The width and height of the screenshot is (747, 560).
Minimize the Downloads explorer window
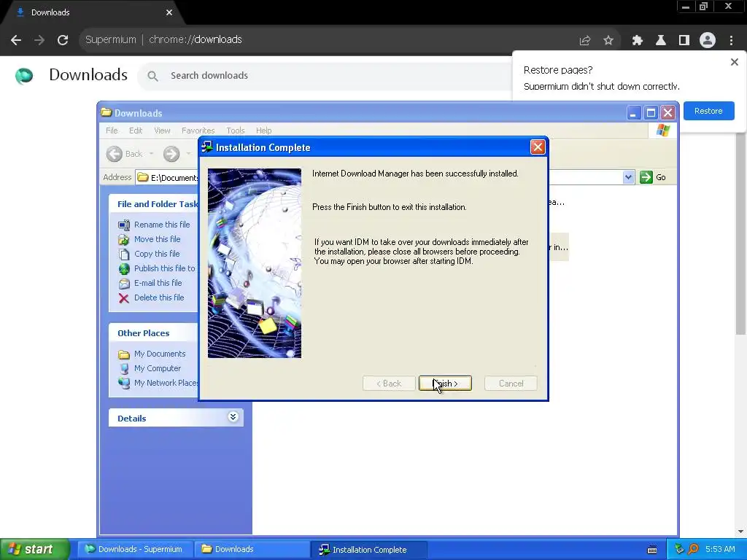coord(634,113)
